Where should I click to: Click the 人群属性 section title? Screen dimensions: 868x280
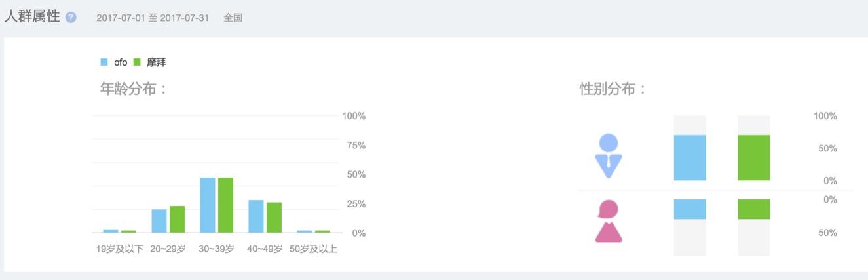coord(32,17)
